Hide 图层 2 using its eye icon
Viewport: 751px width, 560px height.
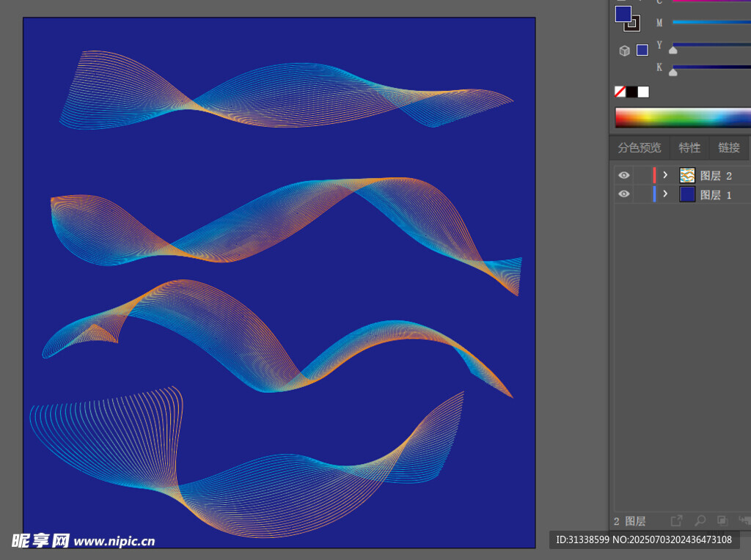623,175
